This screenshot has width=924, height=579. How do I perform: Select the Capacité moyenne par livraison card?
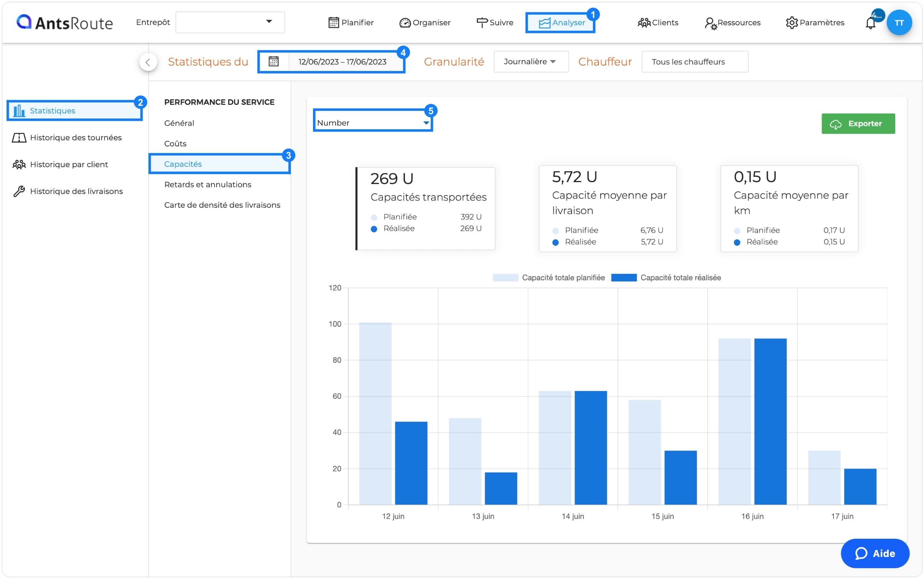tap(608, 209)
